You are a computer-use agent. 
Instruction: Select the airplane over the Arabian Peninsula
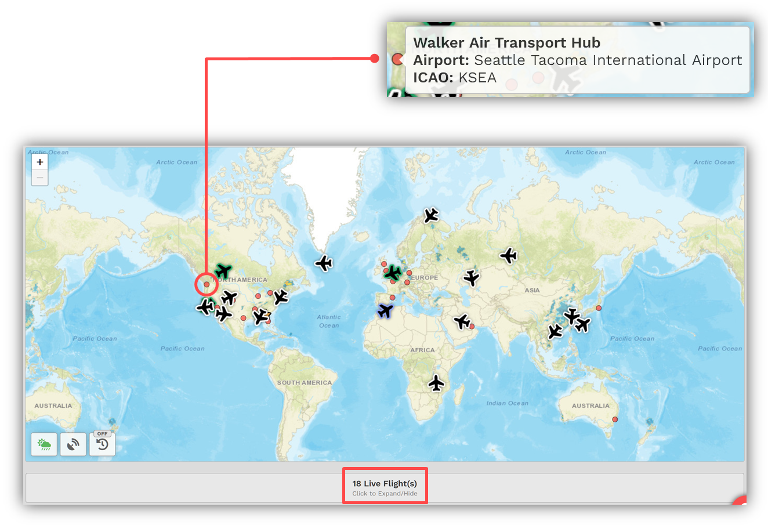[x=462, y=321]
